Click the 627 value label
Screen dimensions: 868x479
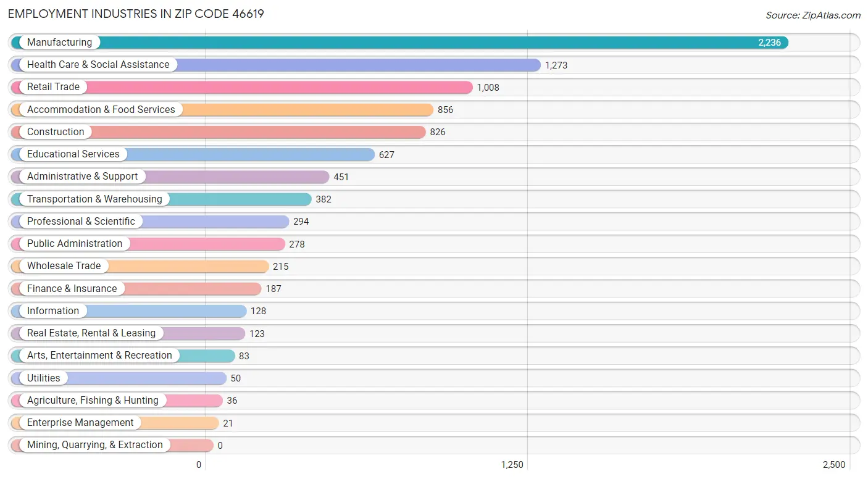[x=386, y=155]
